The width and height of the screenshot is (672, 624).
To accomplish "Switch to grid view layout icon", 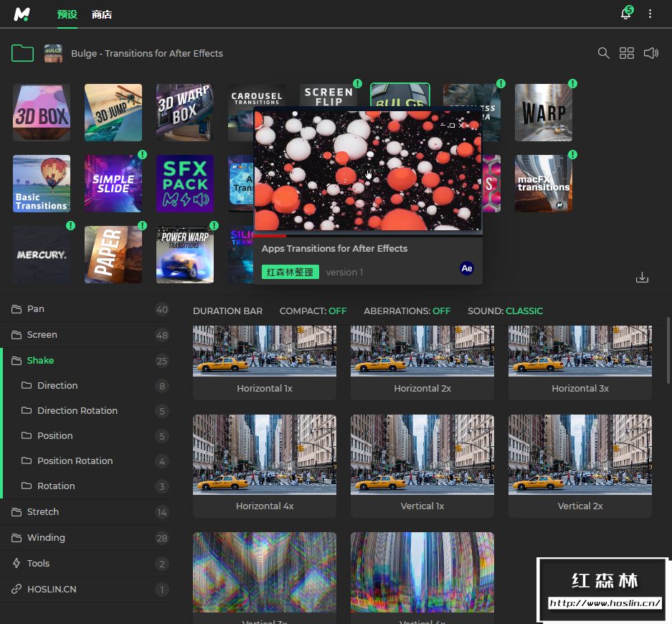I will (627, 53).
